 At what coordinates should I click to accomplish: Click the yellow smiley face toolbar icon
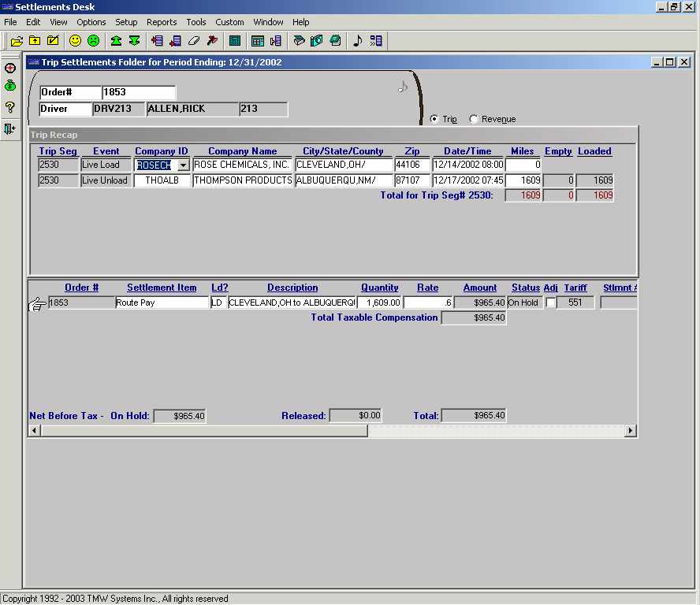click(75, 40)
